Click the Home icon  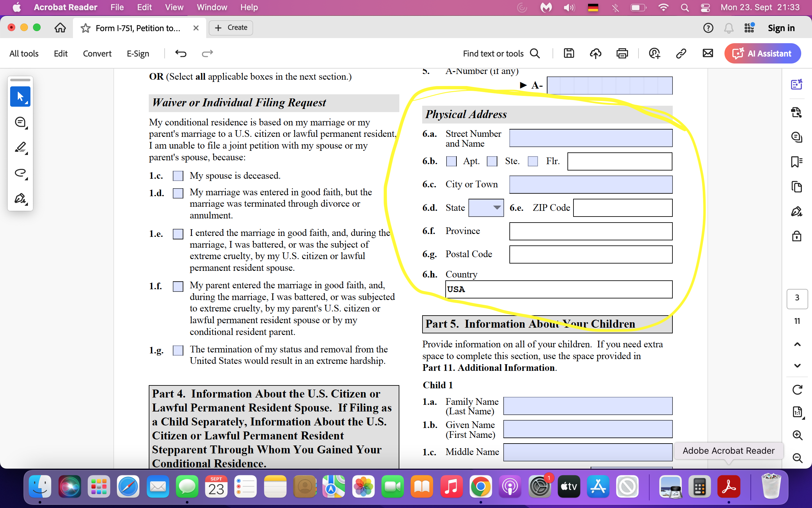60,28
